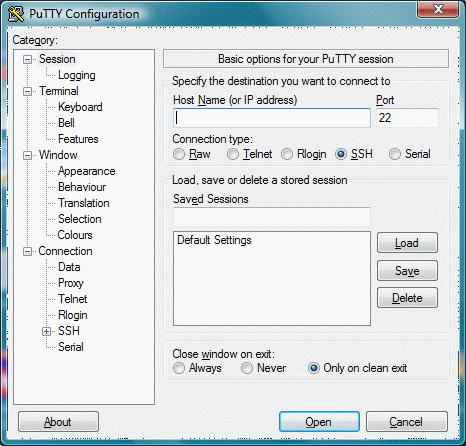Click the Open button
The width and height of the screenshot is (466, 446).
pyautogui.click(x=319, y=422)
